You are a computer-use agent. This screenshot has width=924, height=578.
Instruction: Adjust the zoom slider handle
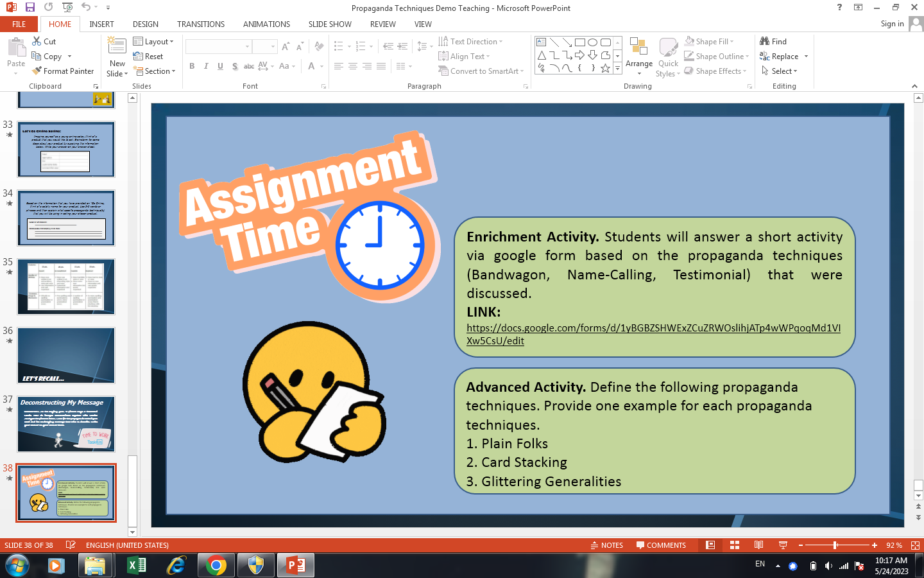point(835,545)
